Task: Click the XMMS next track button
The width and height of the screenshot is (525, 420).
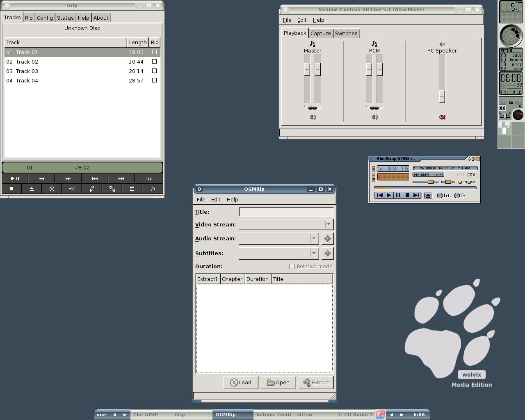Action: [x=416, y=195]
